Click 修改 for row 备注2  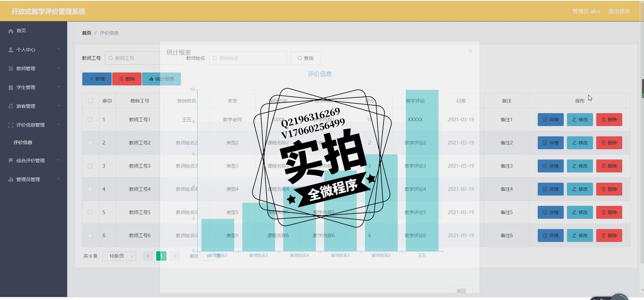tap(580, 143)
